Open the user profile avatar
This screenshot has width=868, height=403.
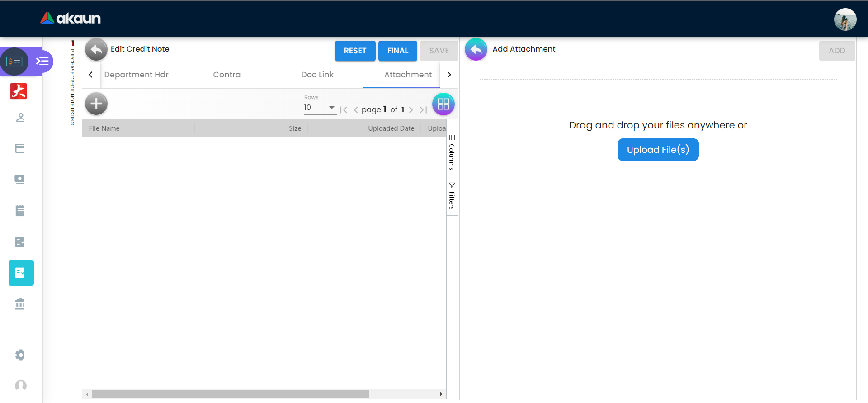845,19
